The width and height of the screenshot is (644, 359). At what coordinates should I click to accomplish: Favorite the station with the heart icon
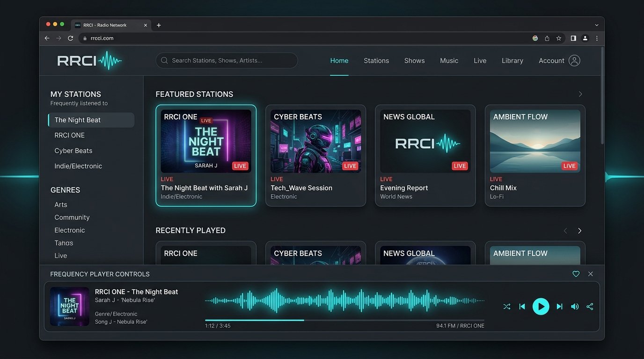576,274
